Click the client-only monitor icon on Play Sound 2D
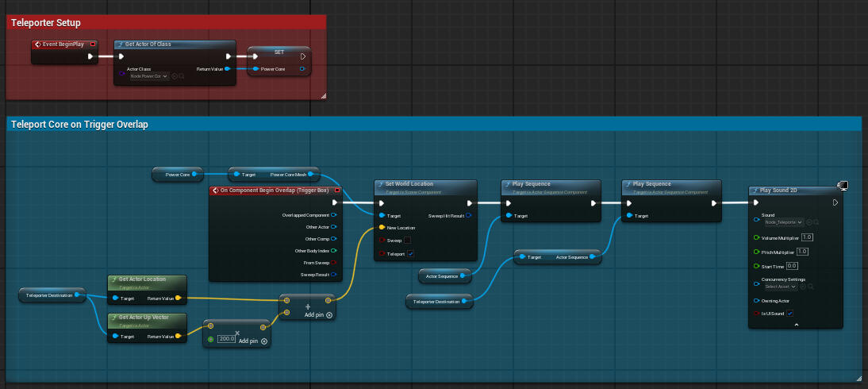 [843, 186]
